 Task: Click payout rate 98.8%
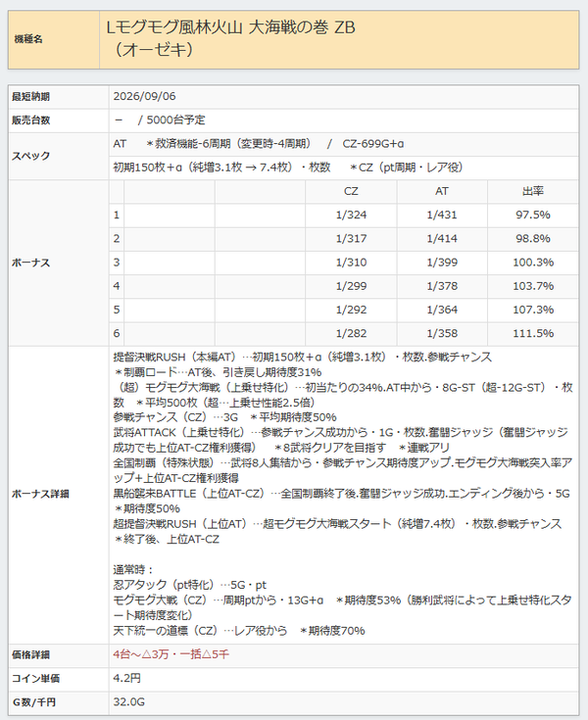pyautogui.click(x=533, y=239)
